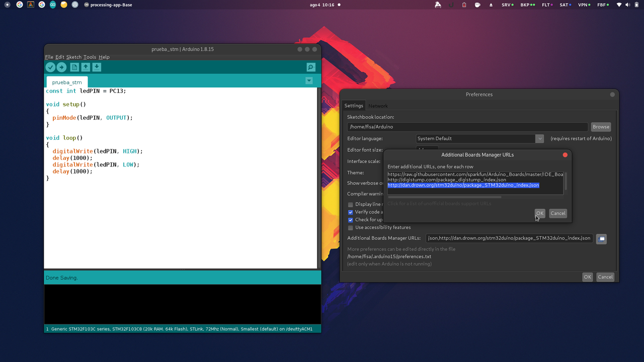Click the BKP status indicator
This screenshot has width=644, height=362.
pos(528,5)
